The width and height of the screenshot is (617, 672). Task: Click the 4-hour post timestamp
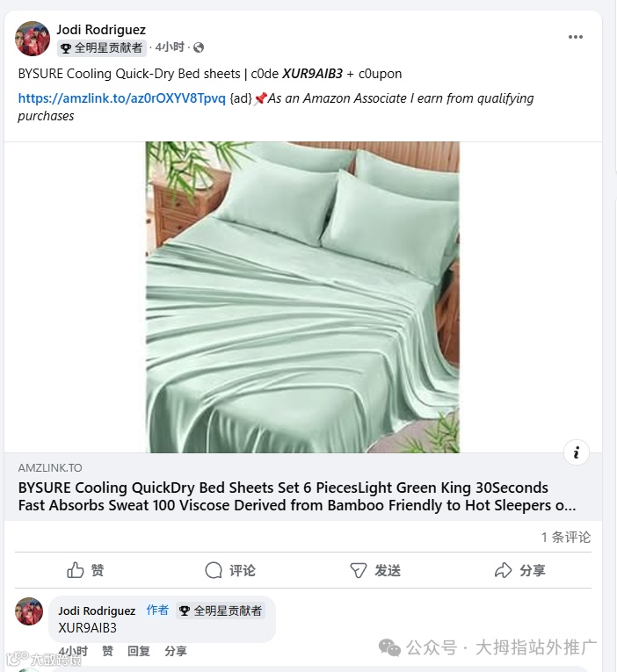(170, 47)
